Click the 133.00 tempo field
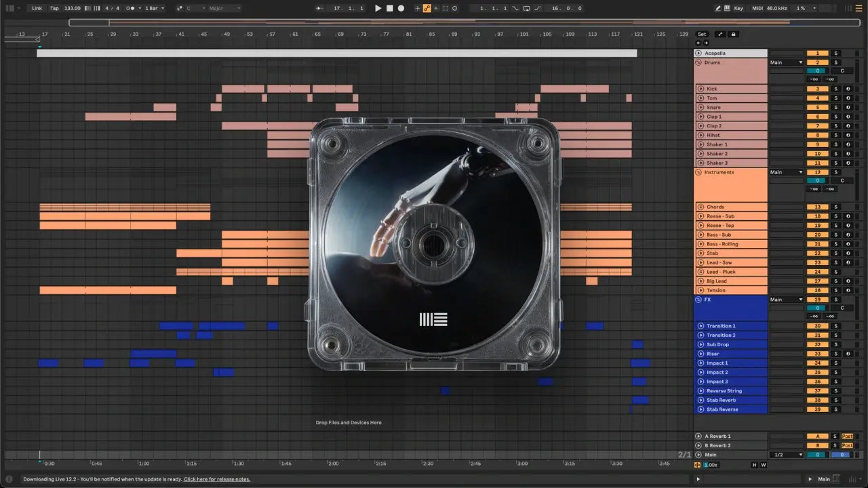This screenshot has width=868, height=488. click(72, 8)
